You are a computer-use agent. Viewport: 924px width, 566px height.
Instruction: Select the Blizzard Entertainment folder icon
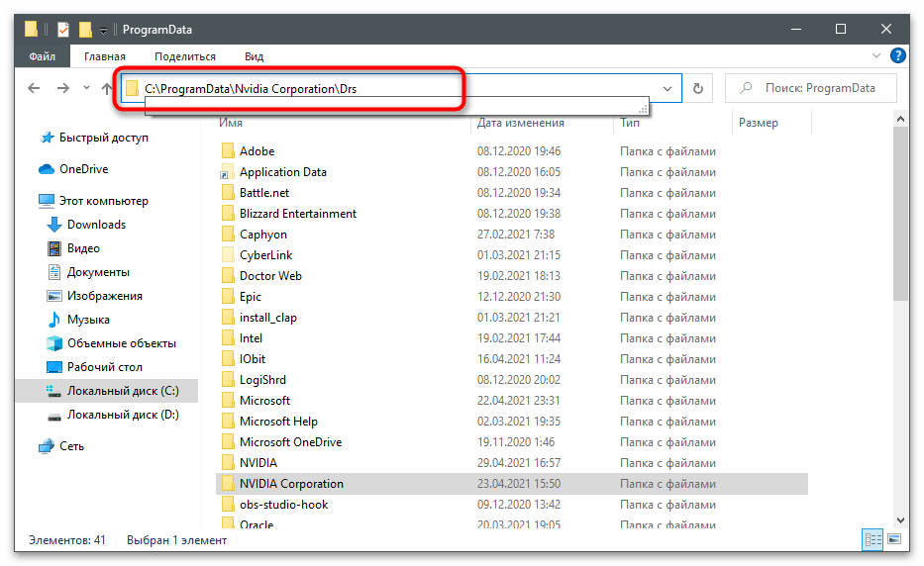pyautogui.click(x=228, y=213)
